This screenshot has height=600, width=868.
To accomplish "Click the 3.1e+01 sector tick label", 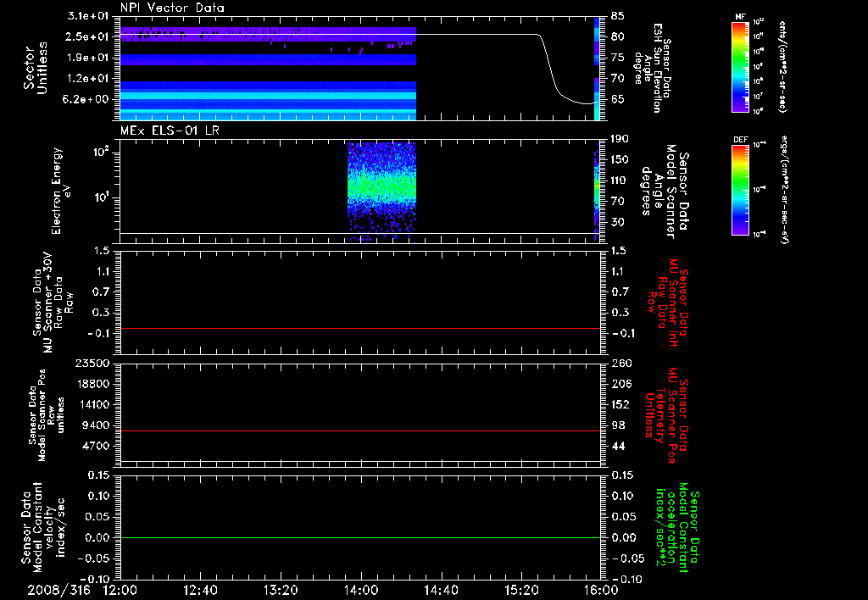I will (87, 15).
